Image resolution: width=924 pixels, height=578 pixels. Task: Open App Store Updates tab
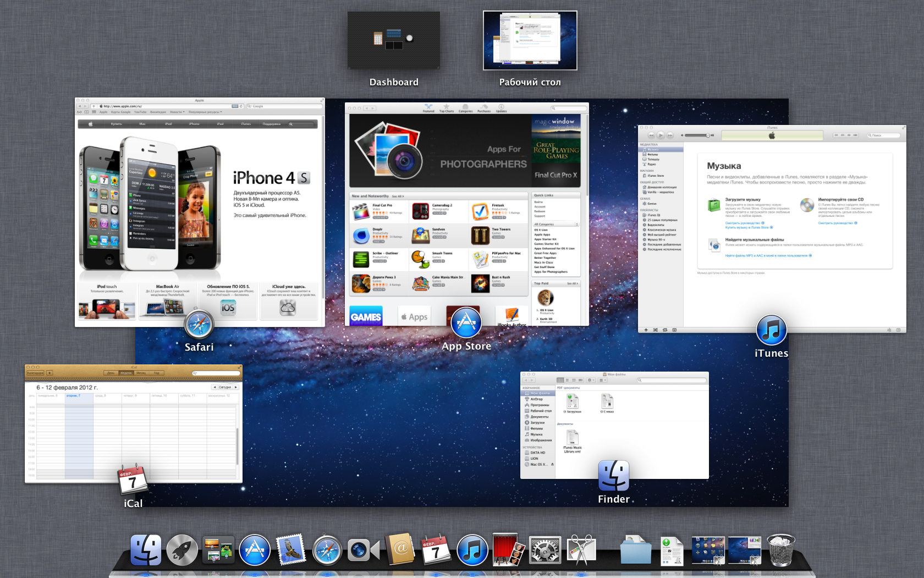501,108
